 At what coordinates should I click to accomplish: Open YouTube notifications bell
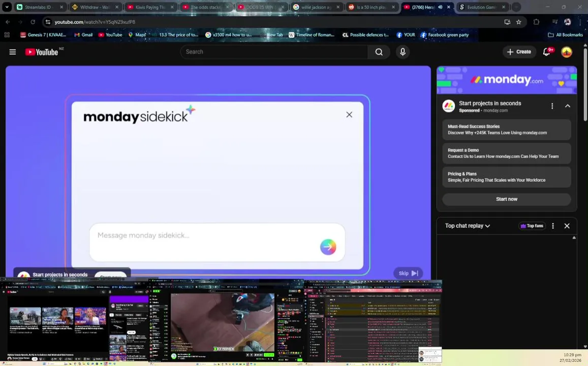547,52
